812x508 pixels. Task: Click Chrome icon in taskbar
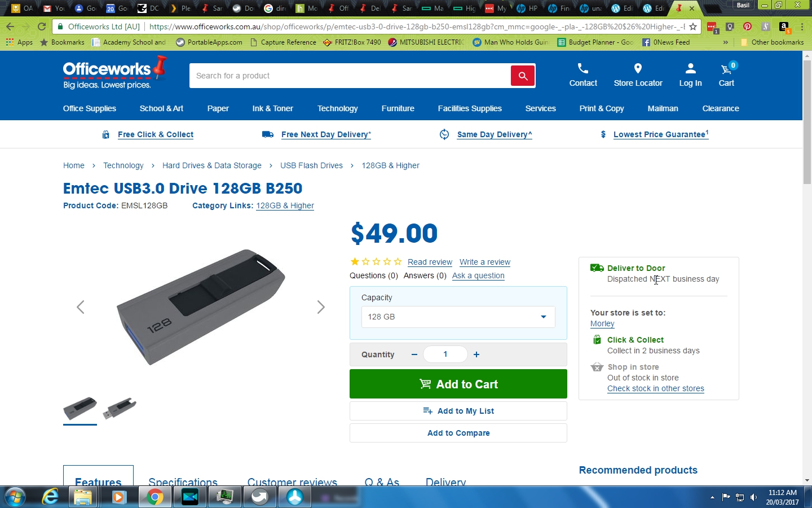point(155,497)
